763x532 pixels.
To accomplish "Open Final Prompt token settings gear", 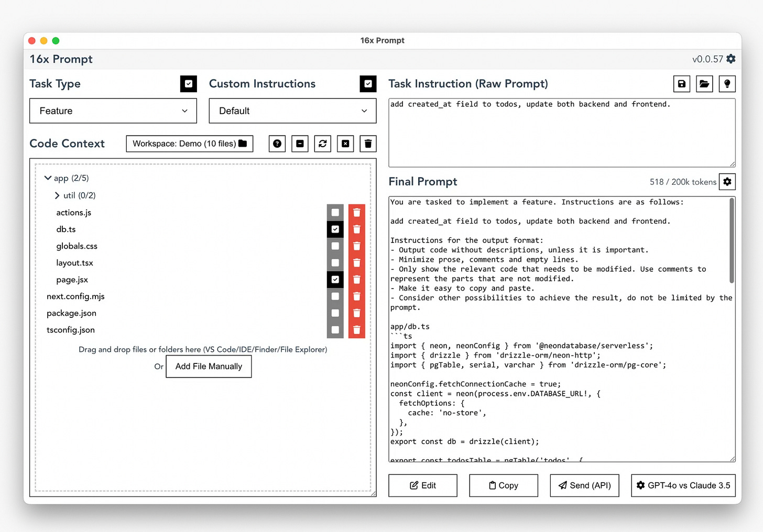I will pyautogui.click(x=727, y=182).
